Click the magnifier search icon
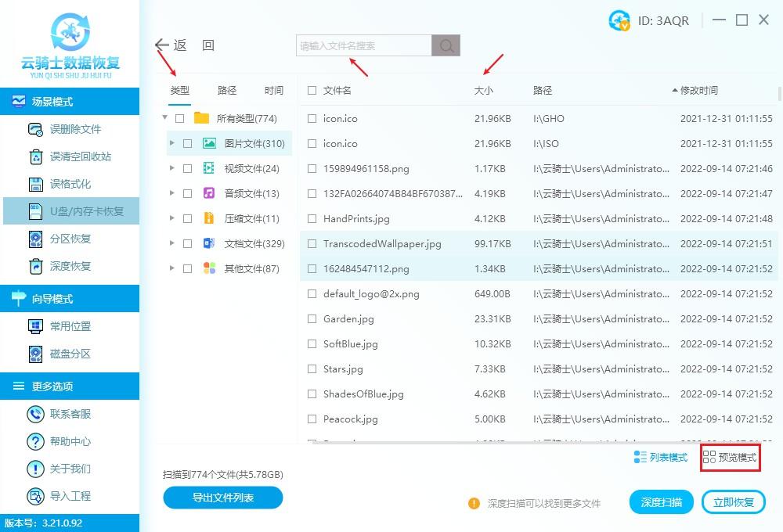The height and width of the screenshot is (532, 783). (446, 45)
